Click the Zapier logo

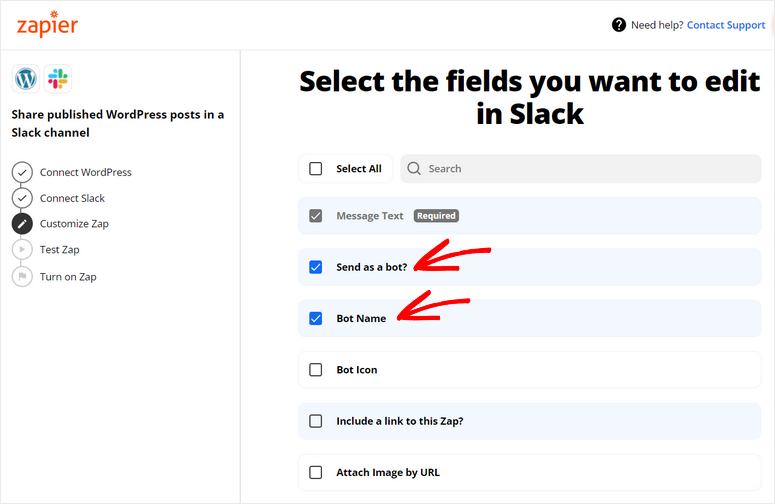click(47, 25)
